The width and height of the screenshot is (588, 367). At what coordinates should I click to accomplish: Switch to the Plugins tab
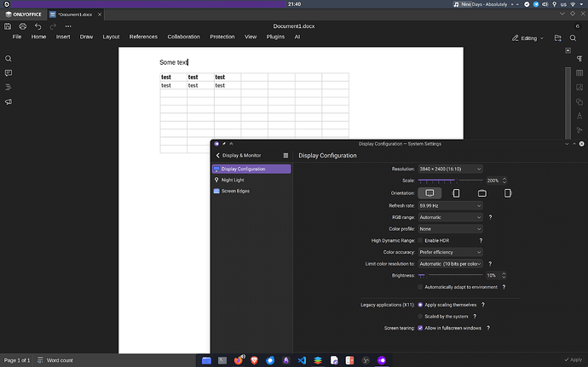coord(275,37)
